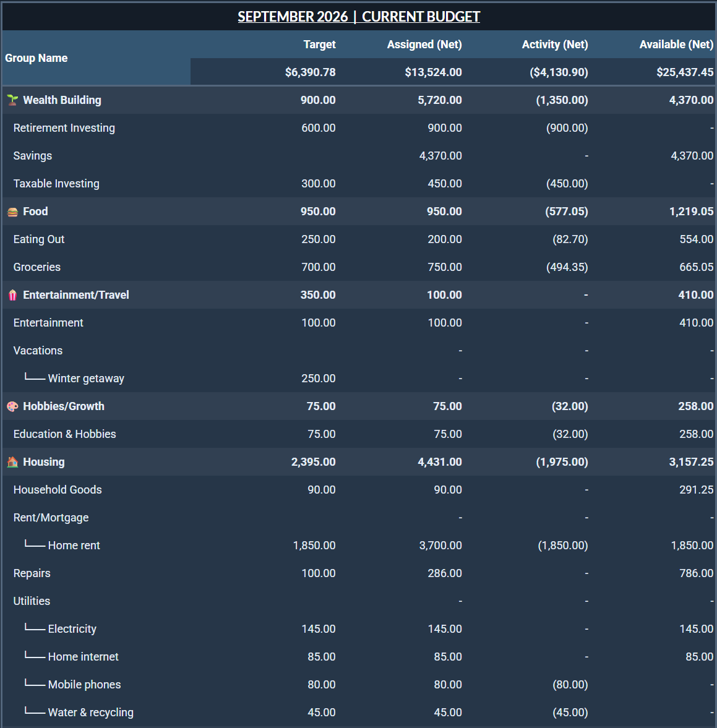This screenshot has height=728, width=717.
Task: Select the Assigned (Net) column header
Action: pos(424,44)
